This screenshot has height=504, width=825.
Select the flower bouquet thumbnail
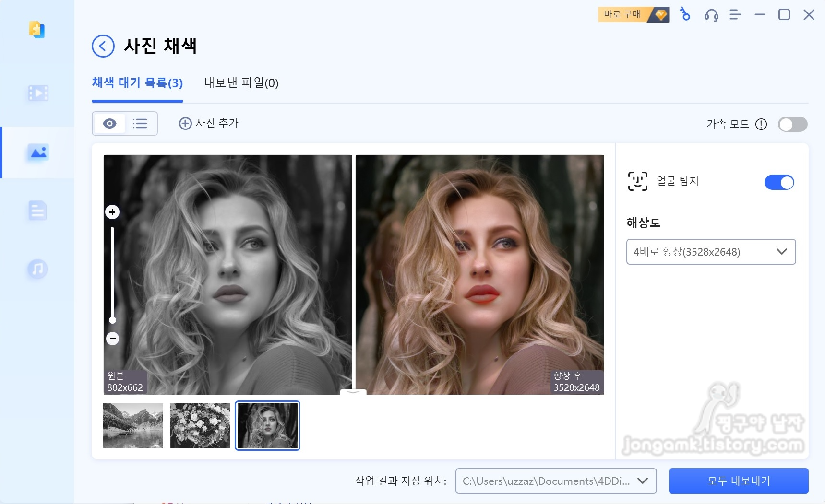(200, 425)
